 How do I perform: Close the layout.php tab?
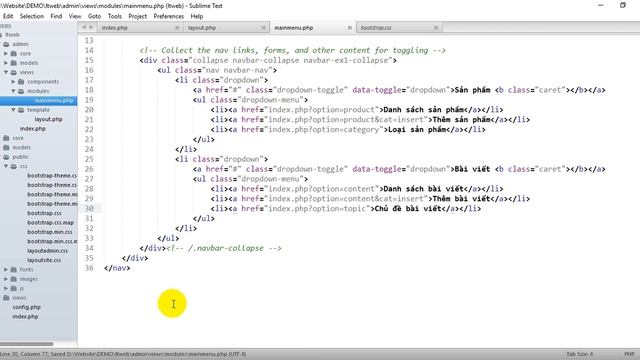[263, 28]
